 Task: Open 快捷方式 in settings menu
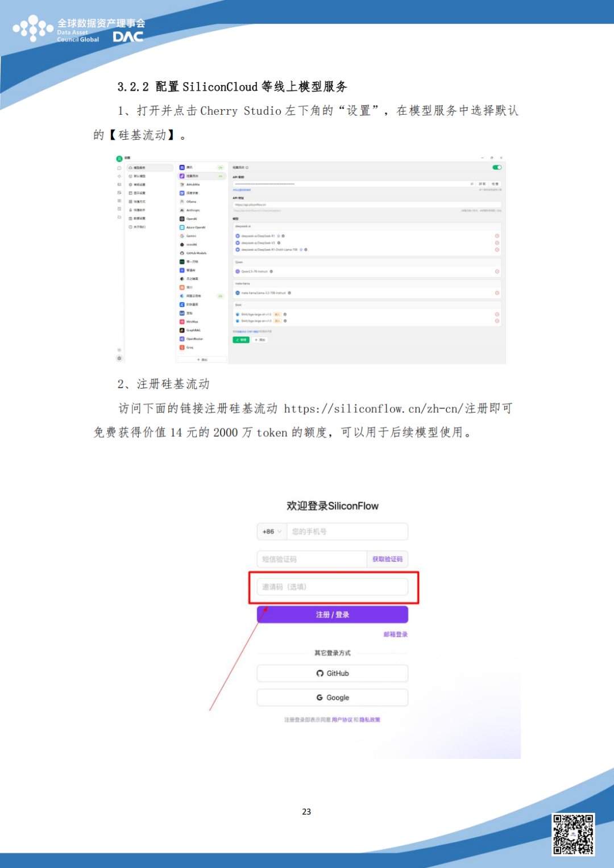(150, 202)
